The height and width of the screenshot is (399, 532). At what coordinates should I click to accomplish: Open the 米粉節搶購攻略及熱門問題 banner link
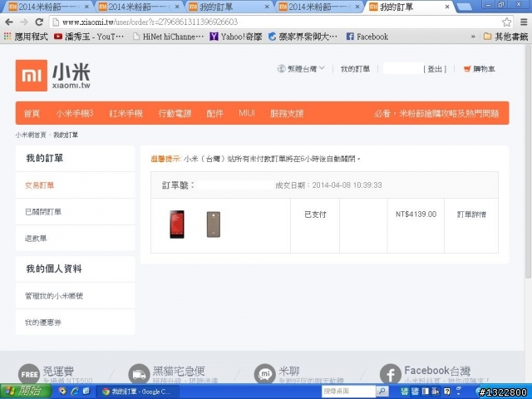(436, 113)
